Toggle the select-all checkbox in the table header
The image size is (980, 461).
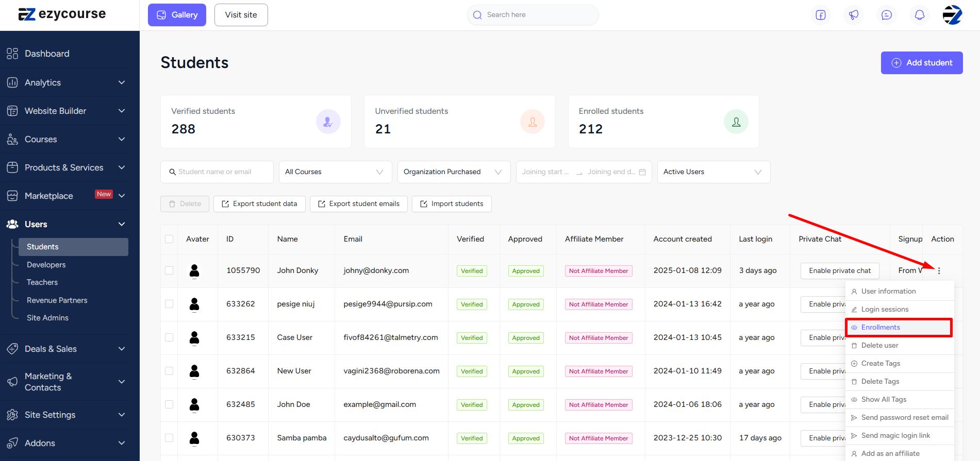(x=169, y=239)
